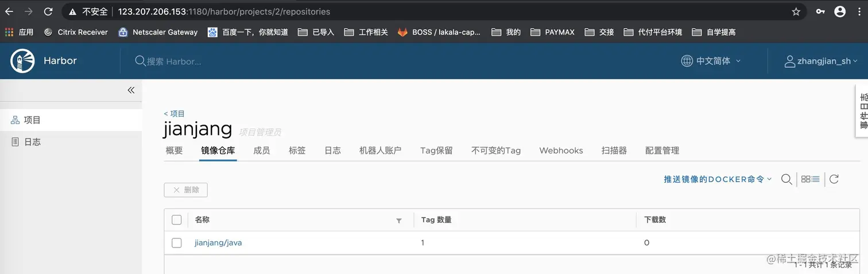
Task: Open the Netscaler Gateway bookmark
Action: point(158,32)
